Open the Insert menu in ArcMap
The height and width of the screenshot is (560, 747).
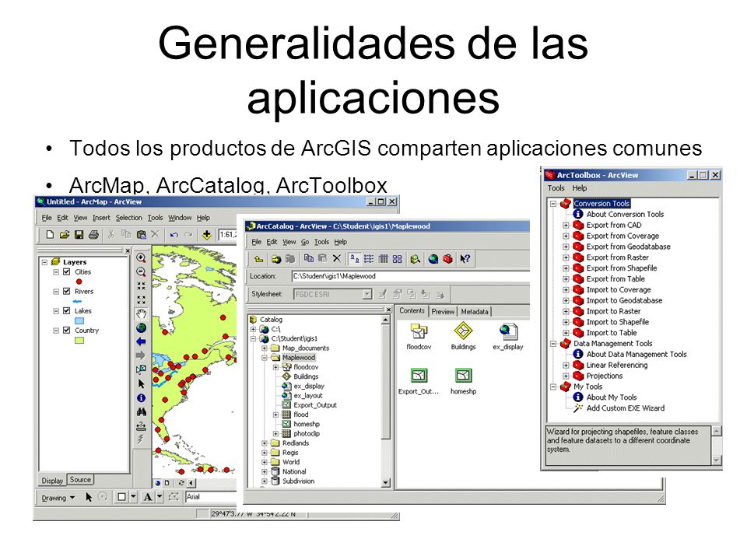click(101, 218)
